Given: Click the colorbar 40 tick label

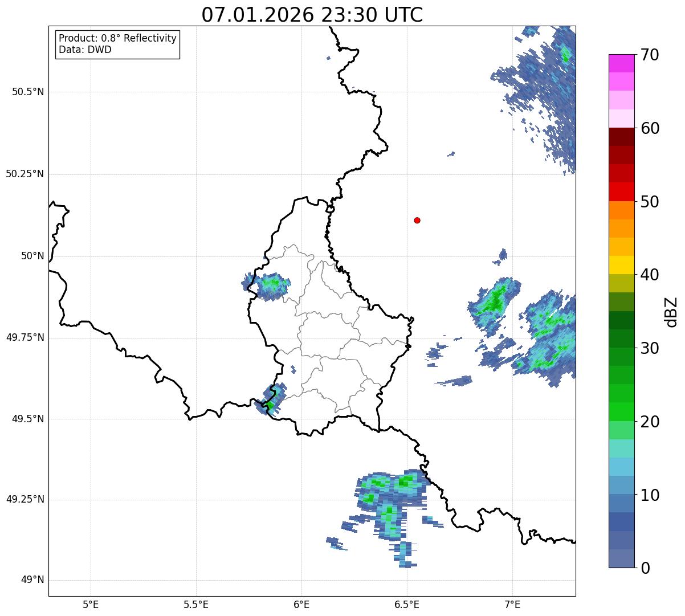Looking at the screenshot, I should coord(650,275).
